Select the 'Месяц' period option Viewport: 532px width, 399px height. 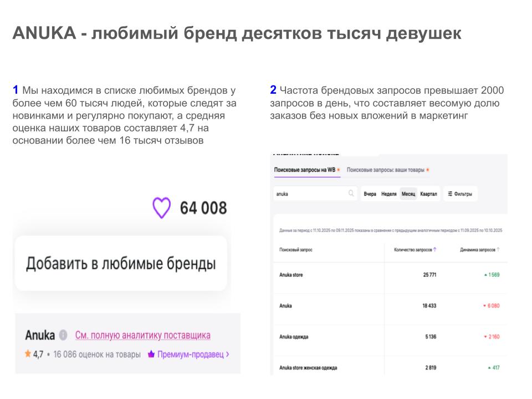click(408, 194)
